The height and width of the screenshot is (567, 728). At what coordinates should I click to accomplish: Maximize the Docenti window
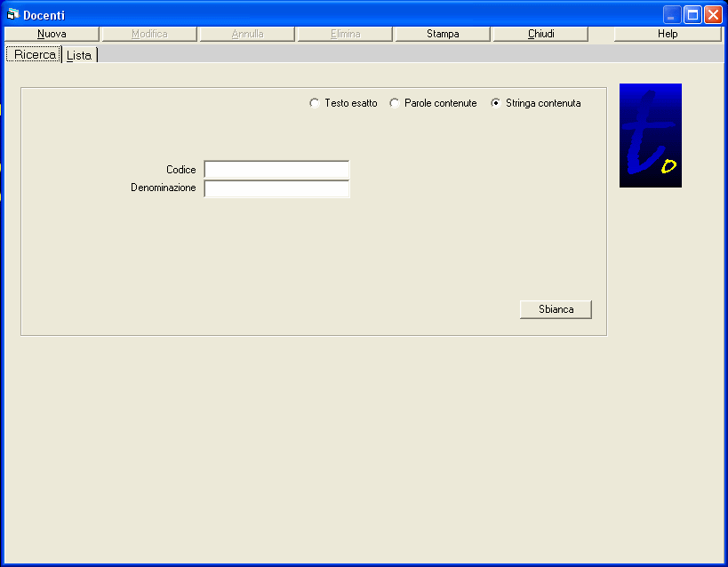[692, 15]
